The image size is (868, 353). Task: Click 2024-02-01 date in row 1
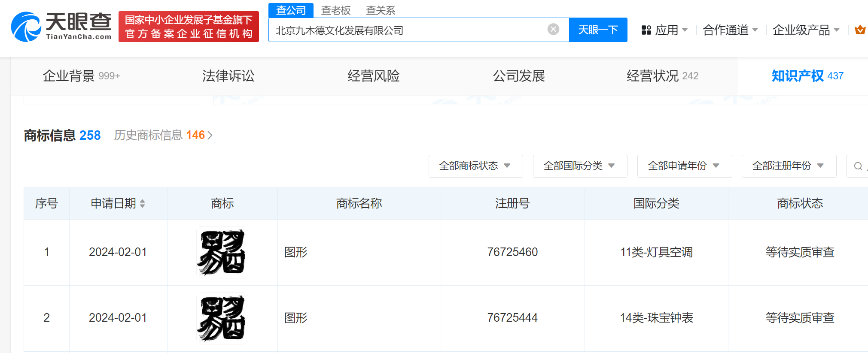coord(118,252)
